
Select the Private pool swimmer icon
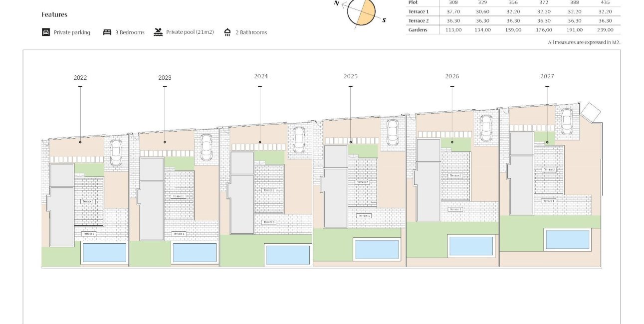[x=158, y=31]
